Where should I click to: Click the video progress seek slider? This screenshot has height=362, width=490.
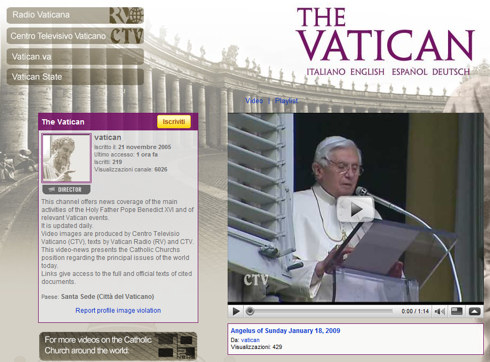click(x=319, y=311)
